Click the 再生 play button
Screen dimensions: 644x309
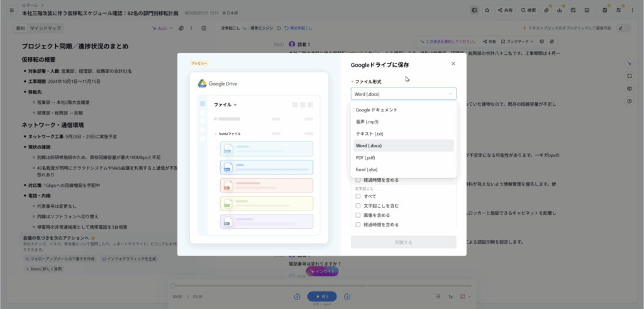point(322,296)
